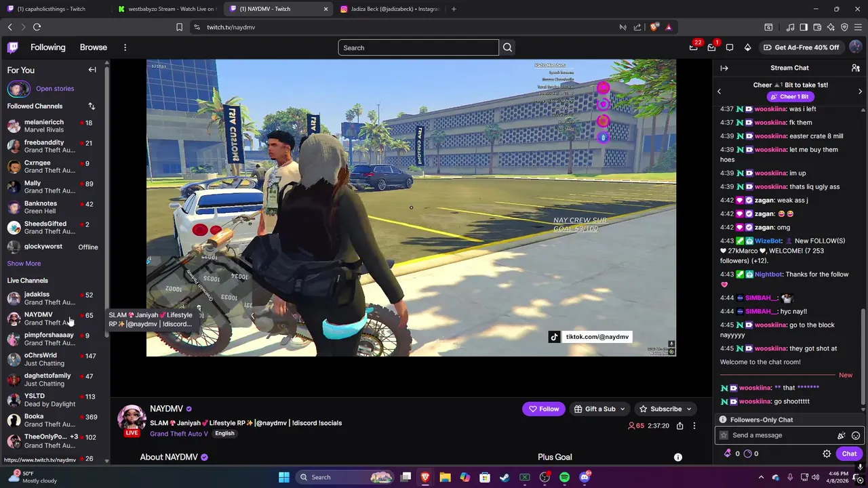Open the Brave main hamburger menu

858,27
